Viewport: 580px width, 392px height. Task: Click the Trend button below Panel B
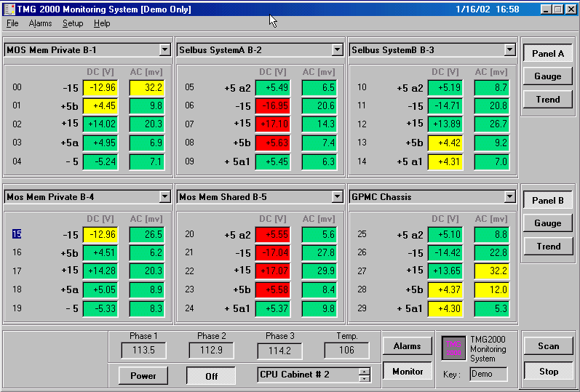pos(548,246)
